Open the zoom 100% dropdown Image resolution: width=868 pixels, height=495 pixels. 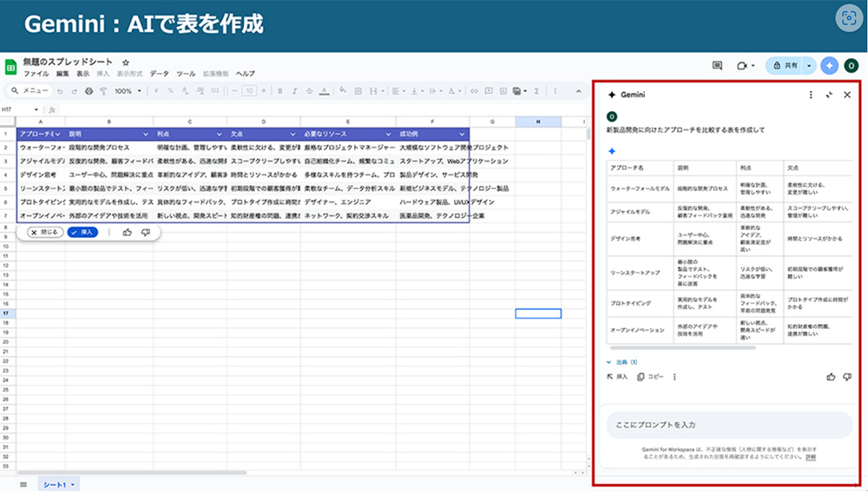point(128,91)
